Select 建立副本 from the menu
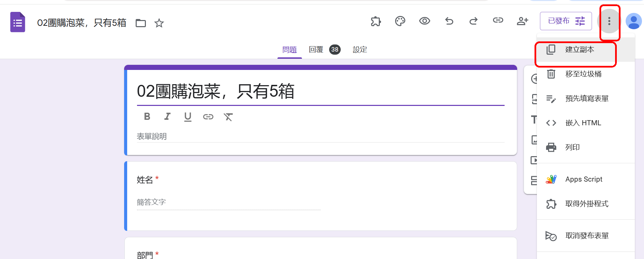Screen dimensions: 644x259 click(x=579, y=50)
